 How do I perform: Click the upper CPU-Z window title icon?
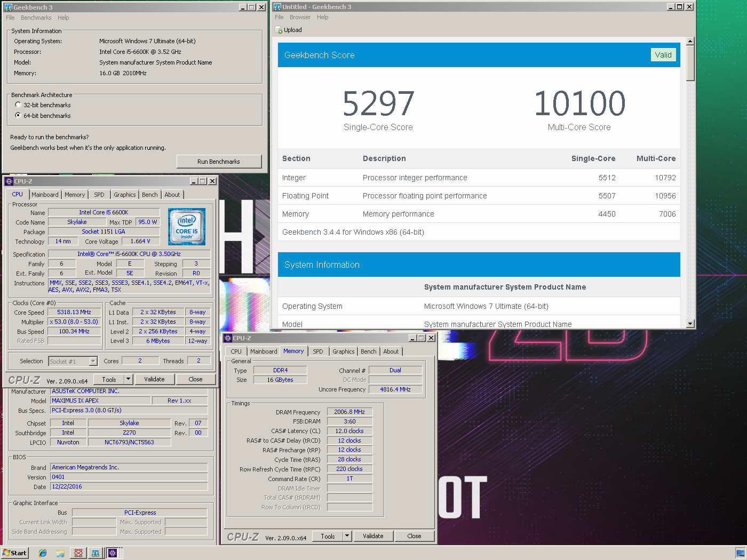tap(9, 181)
